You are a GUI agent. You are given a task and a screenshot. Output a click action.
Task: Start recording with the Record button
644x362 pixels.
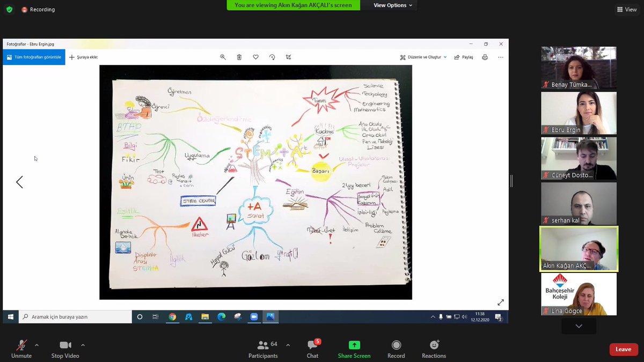(x=396, y=349)
